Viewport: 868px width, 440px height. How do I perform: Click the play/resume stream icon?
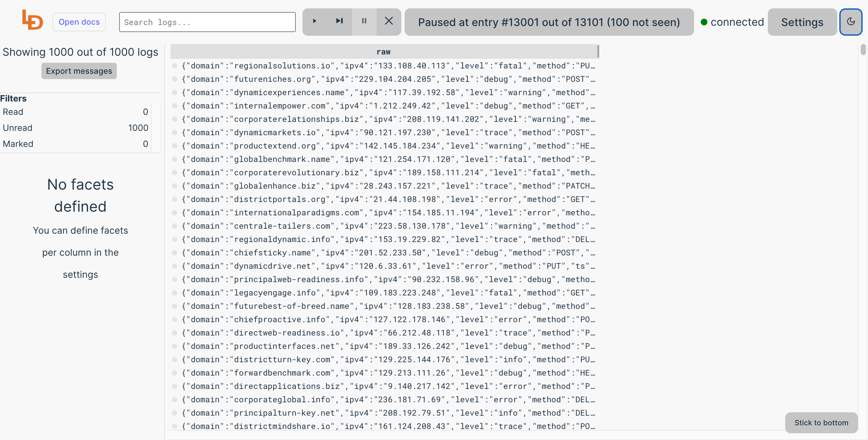click(314, 21)
